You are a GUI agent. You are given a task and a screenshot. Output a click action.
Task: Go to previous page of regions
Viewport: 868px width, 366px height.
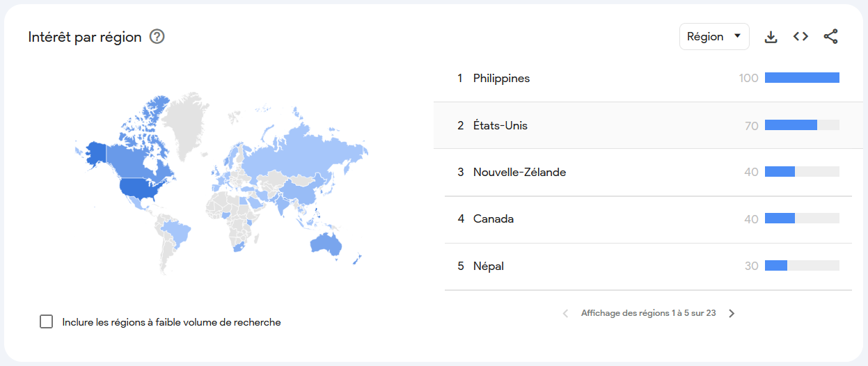point(565,313)
